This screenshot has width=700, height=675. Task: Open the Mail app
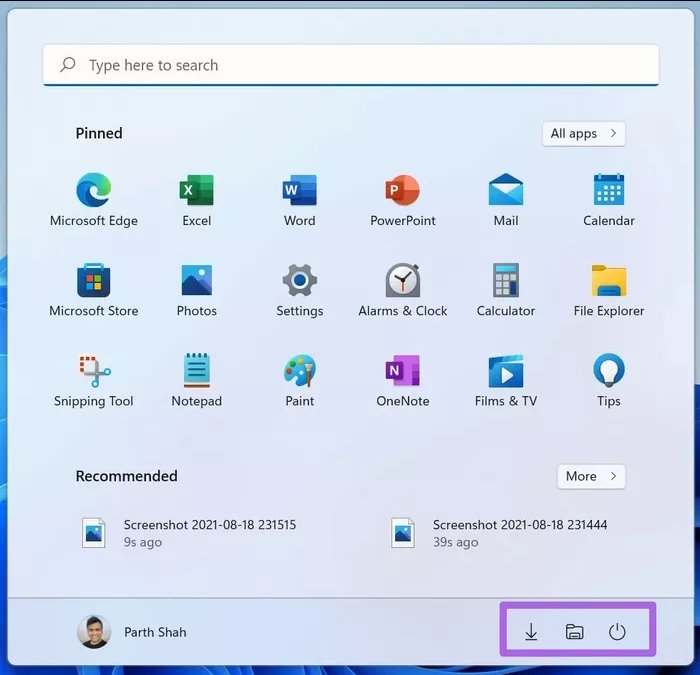506,201
